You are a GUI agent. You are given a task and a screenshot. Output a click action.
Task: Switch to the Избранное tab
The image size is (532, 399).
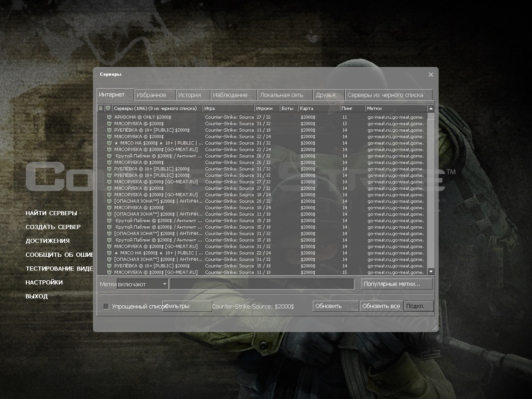click(x=155, y=95)
